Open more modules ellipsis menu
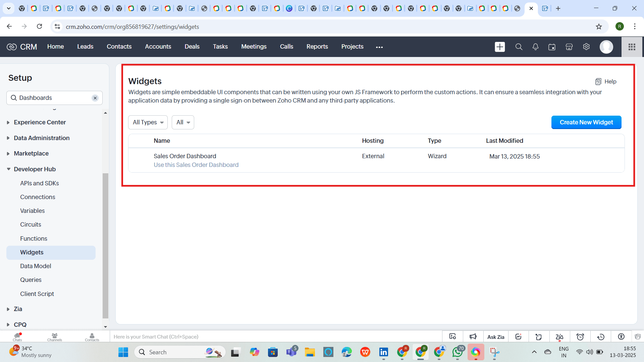Viewport: 644px width, 362px height. click(379, 47)
